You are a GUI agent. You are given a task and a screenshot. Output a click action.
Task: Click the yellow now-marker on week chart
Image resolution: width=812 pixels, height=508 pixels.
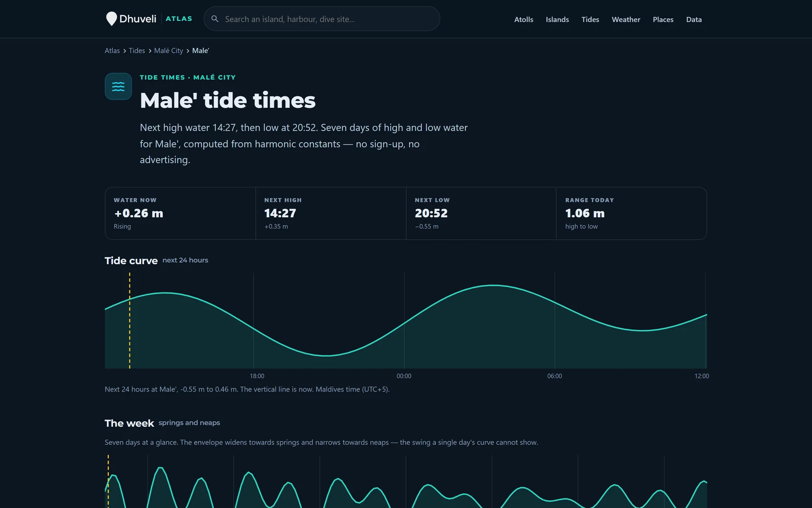point(108,481)
